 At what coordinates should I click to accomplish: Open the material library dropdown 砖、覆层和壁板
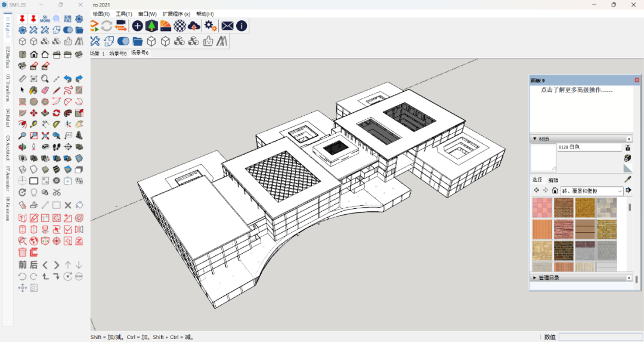coord(592,191)
